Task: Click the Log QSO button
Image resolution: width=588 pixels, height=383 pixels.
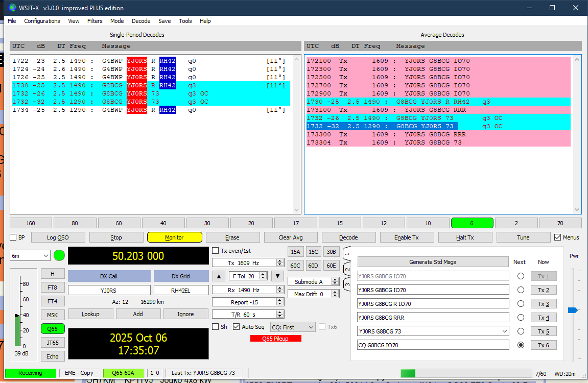Action: [x=58, y=237]
